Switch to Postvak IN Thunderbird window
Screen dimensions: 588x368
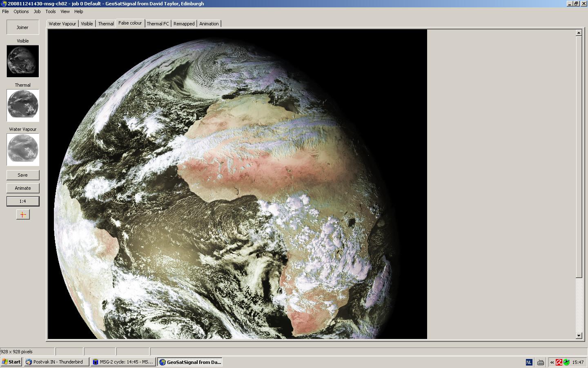pyautogui.click(x=56, y=362)
